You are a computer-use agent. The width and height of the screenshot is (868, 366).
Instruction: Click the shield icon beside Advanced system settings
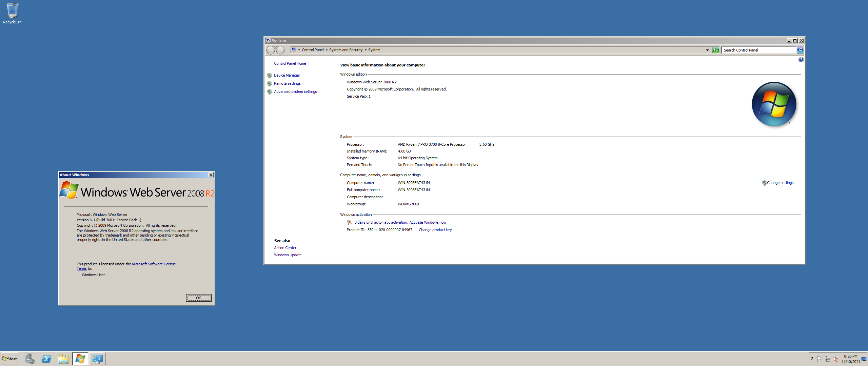[270, 91]
